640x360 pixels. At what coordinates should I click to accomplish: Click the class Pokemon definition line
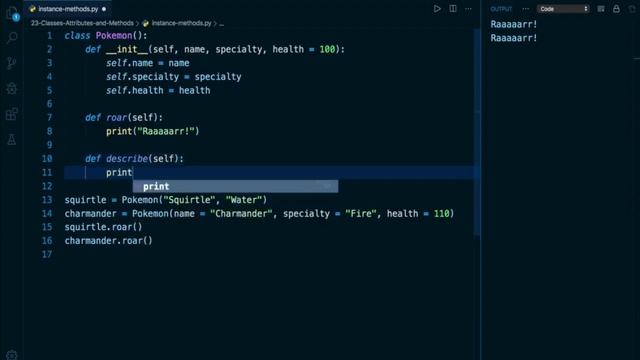(106, 36)
